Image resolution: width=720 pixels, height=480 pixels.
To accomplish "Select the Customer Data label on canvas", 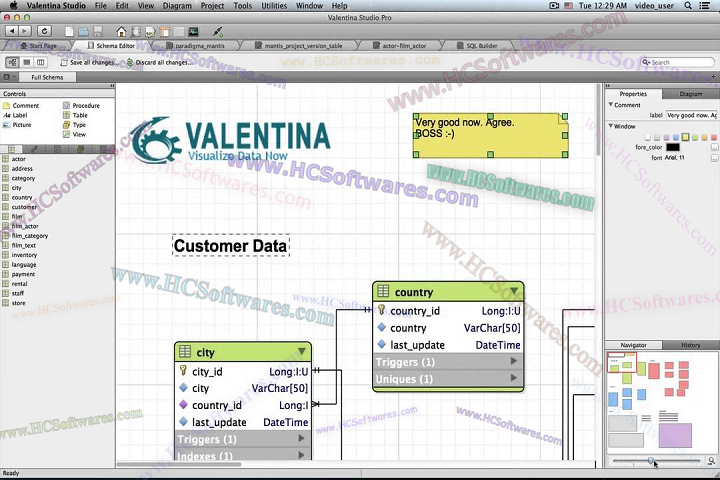I will [x=231, y=246].
